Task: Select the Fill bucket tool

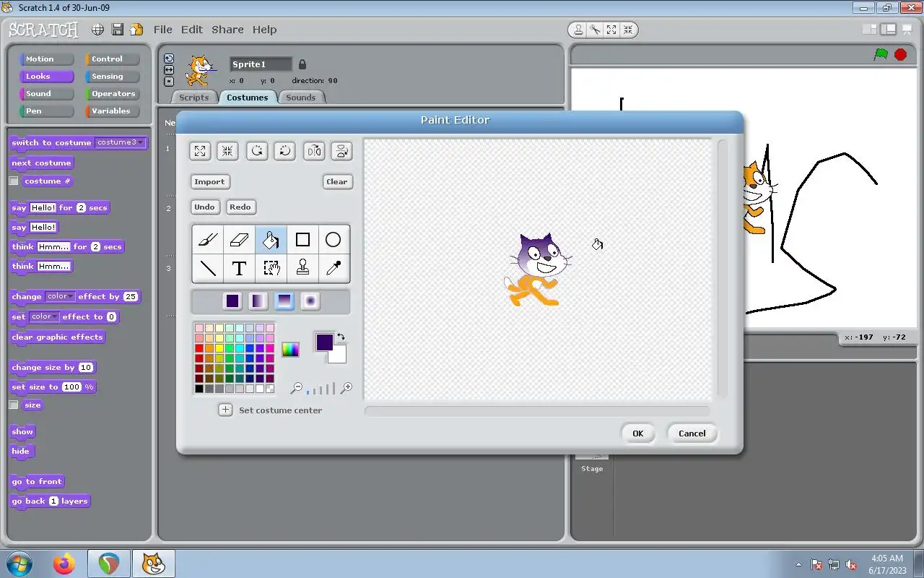Action: pos(271,239)
